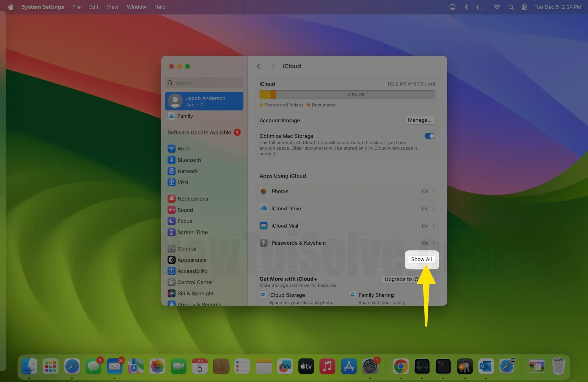Click the Show All button

click(421, 259)
